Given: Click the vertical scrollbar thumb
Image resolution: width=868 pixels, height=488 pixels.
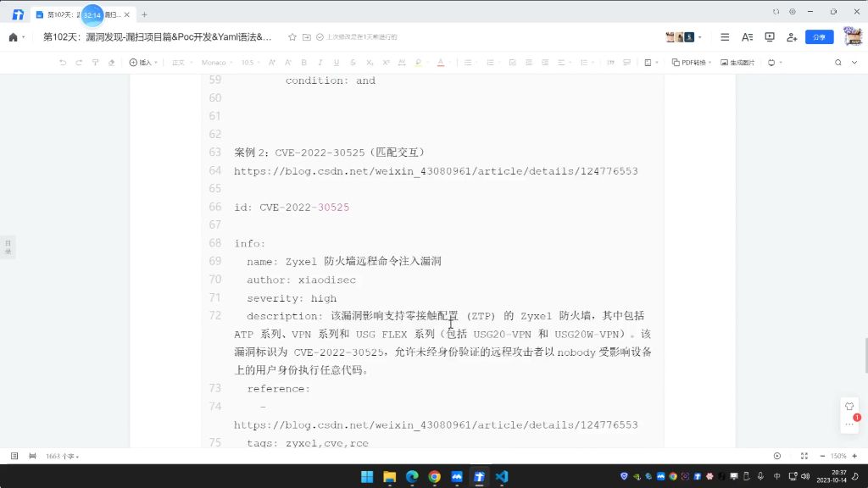Looking at the screenshot, I should 865,355.
